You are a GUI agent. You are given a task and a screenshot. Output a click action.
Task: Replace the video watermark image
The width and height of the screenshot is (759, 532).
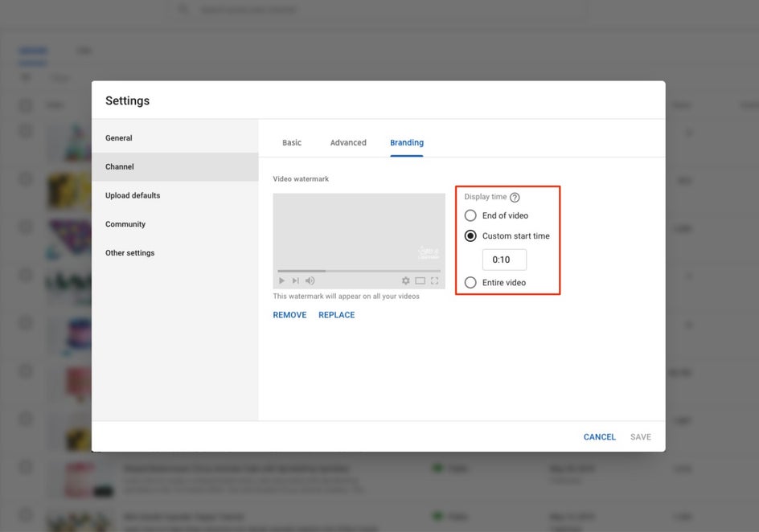coord(336,314)
